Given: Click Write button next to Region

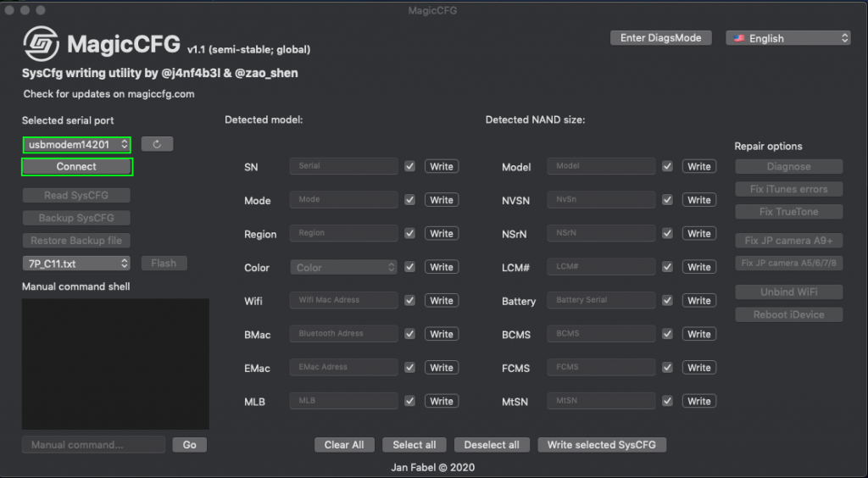Looking at the screenshot, I should point(442,233).
